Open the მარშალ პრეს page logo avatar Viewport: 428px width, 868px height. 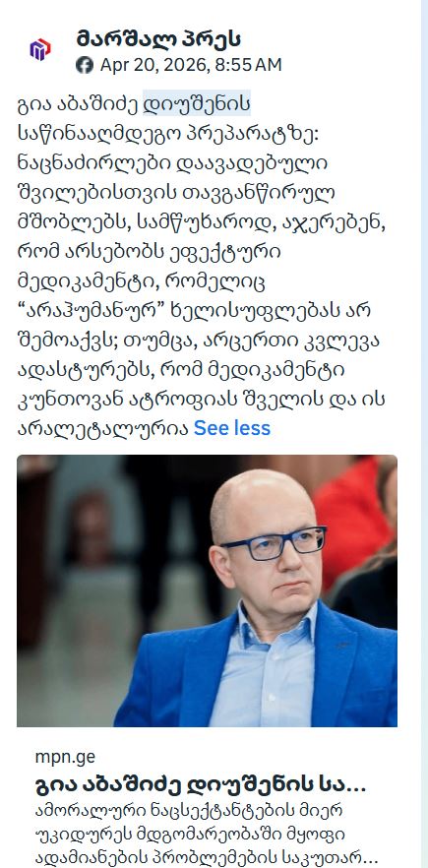[x=40, y=50]
